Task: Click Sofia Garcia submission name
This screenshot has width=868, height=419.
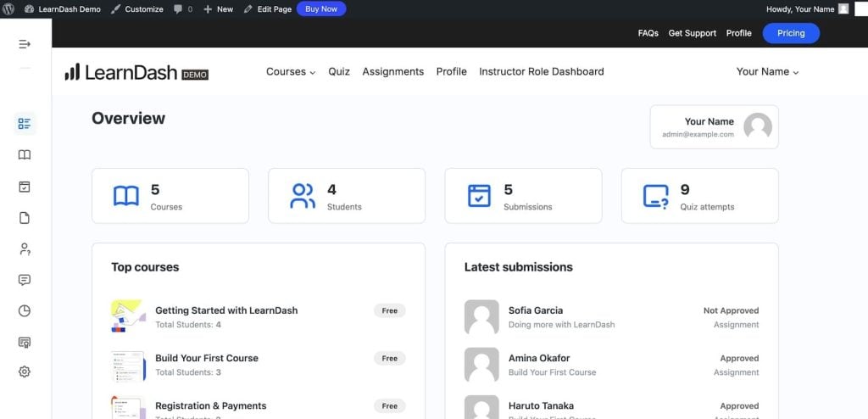Action: click(536, 310)
